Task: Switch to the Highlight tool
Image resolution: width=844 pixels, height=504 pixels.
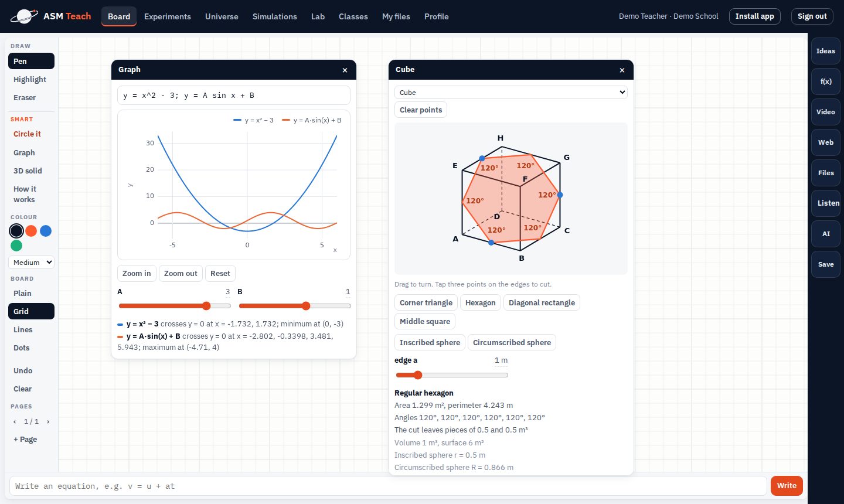Action: point(31,79)
